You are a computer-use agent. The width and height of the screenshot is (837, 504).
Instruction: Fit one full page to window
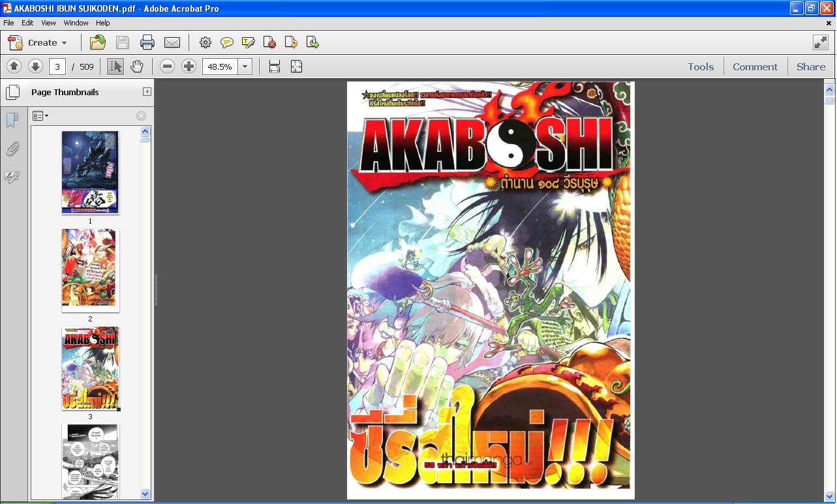[296, 67]
